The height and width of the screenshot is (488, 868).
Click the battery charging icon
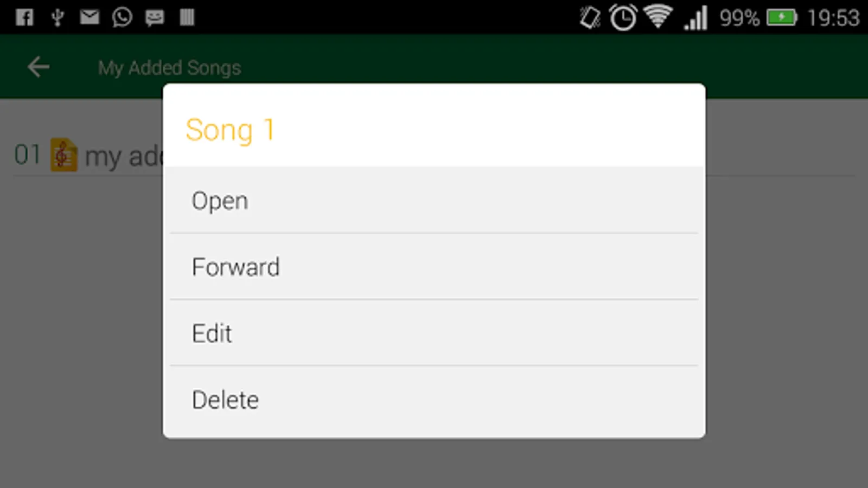point(782,18)
